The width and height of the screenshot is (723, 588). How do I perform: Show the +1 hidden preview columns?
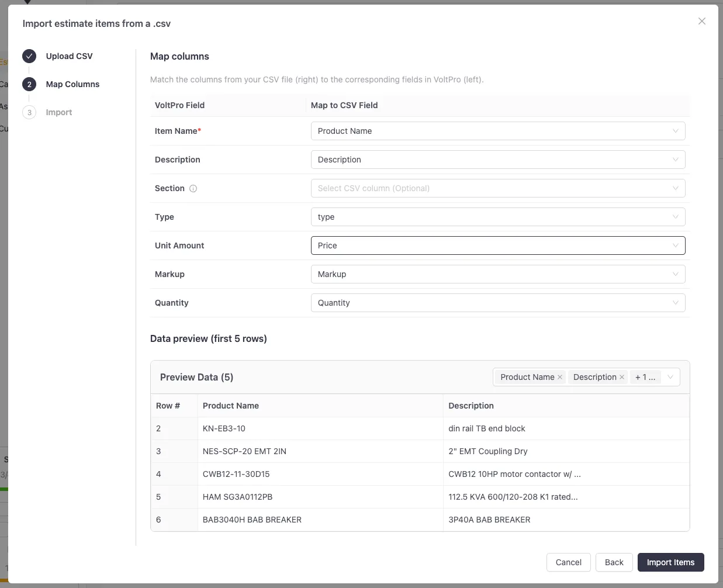tap(645, 377)
